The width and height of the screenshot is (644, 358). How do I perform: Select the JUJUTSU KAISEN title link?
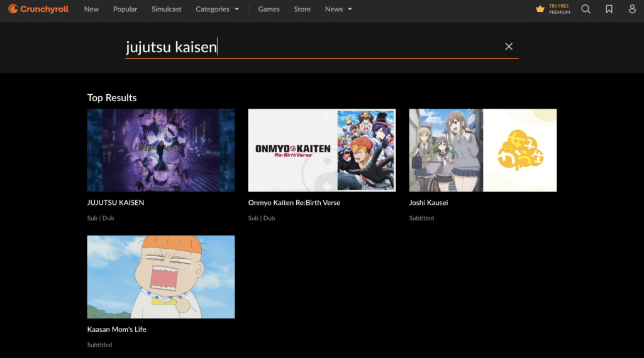(x=116, y=203)
